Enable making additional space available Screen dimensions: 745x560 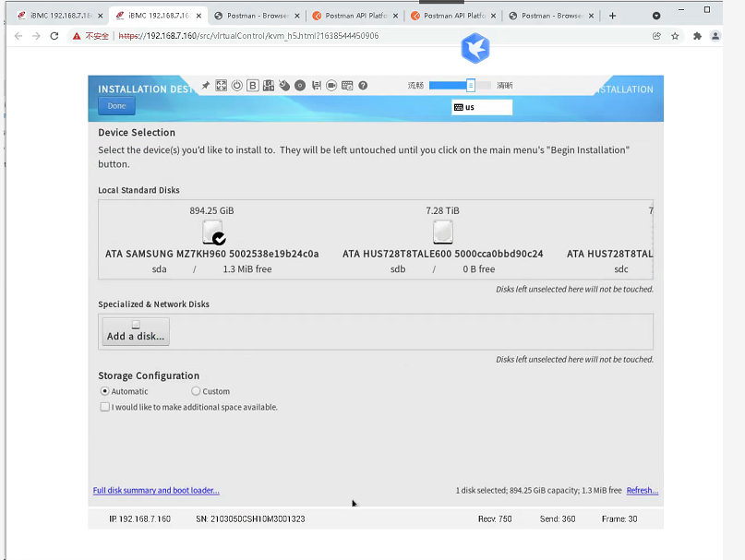click(x=104, y=407)
